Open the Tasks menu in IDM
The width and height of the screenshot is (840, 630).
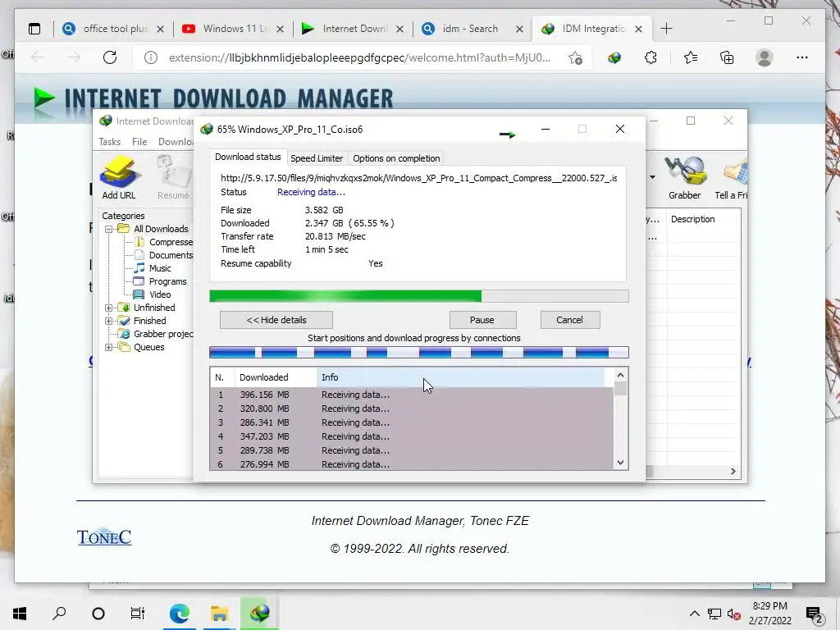(109, 142)
